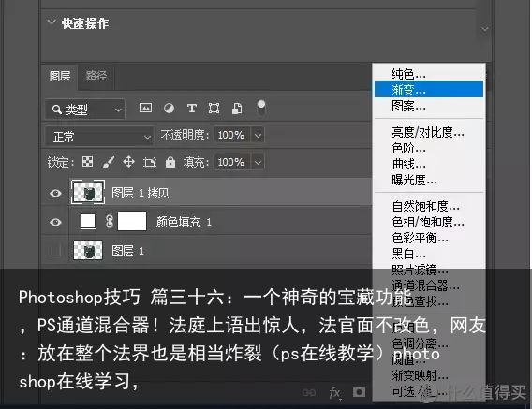Choose 渐变... from the adjustment menu
Viewport: 532px width, 409px height.
429,90
